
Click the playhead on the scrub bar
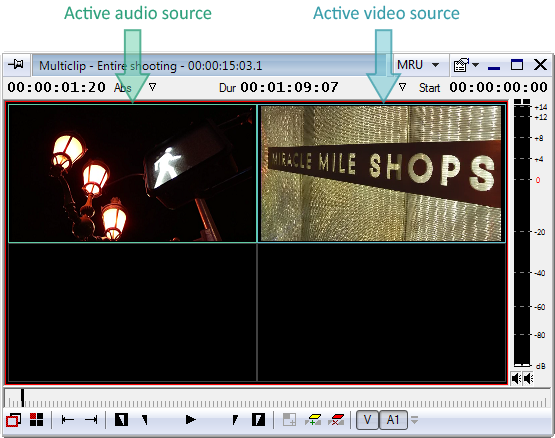coord(22,398)
